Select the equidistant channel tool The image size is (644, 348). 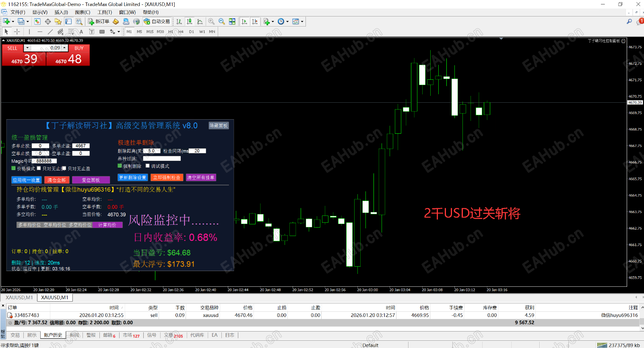point(60,31)
